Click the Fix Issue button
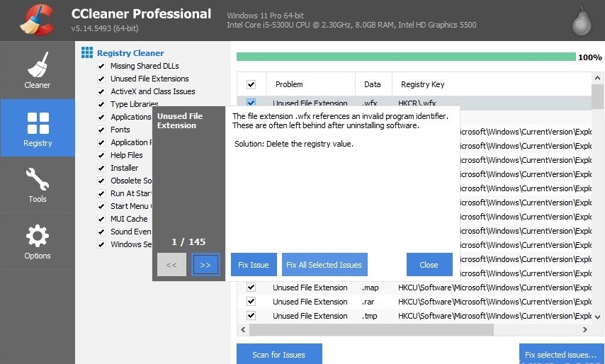 pyautogui.click(x=254, y=265)
